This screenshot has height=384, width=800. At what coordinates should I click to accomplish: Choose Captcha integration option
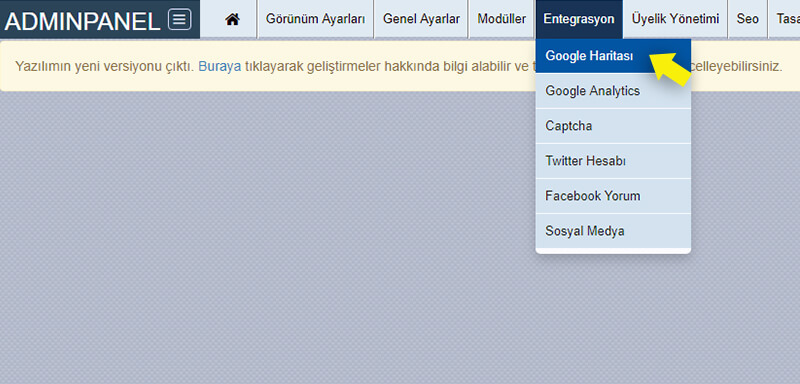(613, 126)
